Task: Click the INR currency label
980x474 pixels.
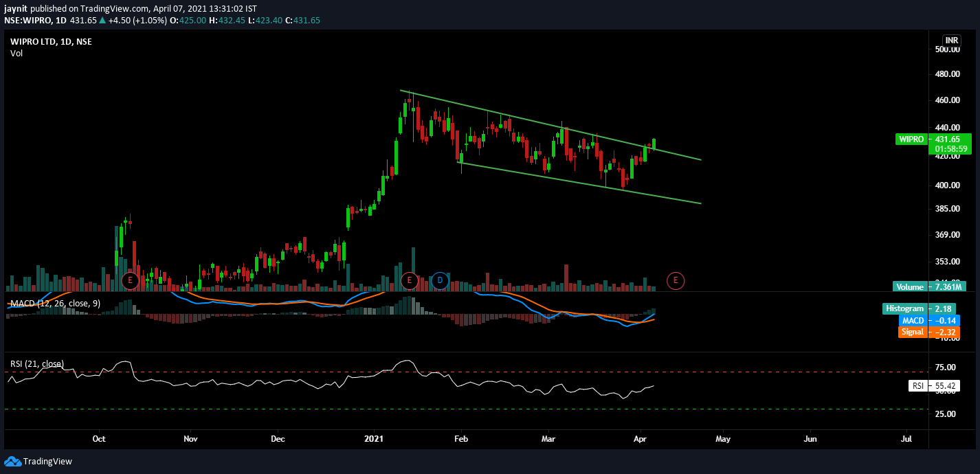Action: click(952, 41)
